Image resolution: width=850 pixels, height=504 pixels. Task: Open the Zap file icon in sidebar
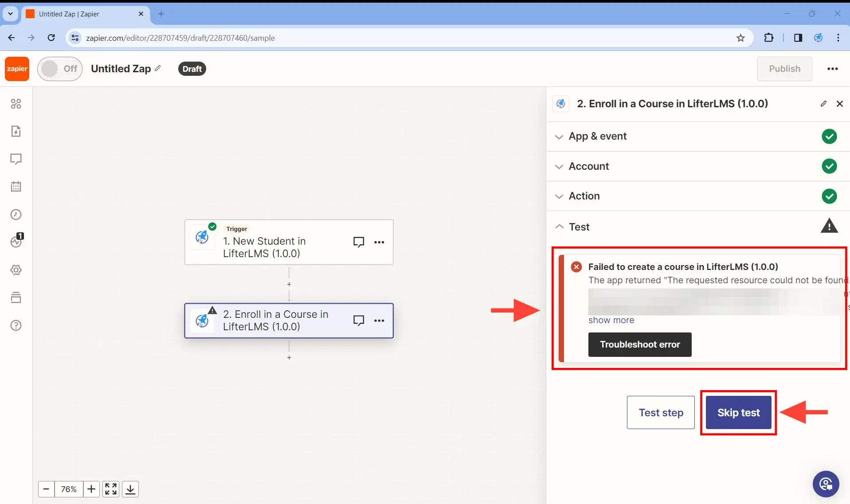point(16,131)
